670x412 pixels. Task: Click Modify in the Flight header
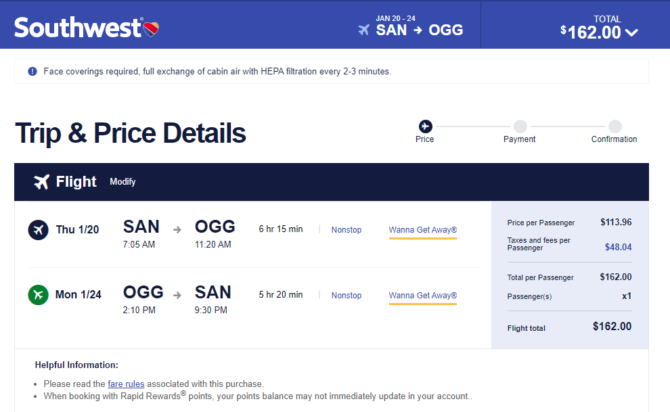(x=123, y=182)
